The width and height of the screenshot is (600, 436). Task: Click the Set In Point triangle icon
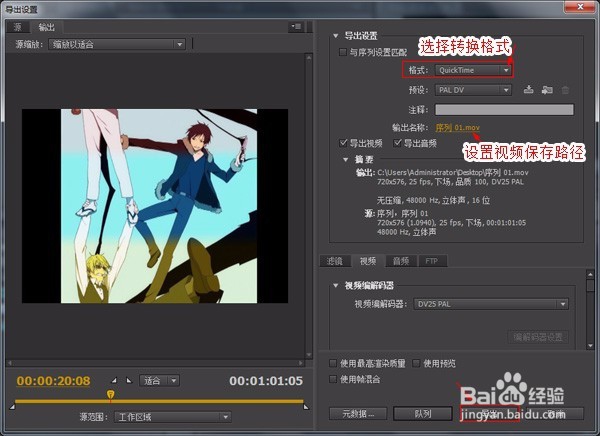pyautogui.click(x=114, y=380)
